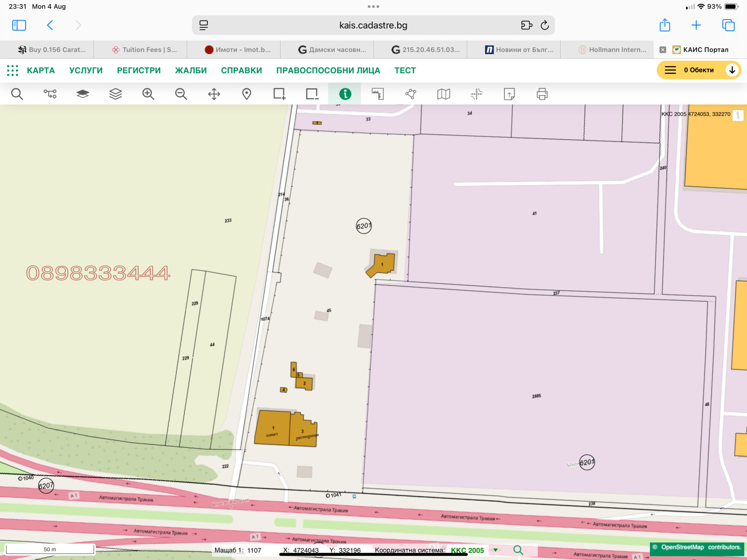
Task: Click OpenStreetMap contributors attribution link
Action: [697, 547]
